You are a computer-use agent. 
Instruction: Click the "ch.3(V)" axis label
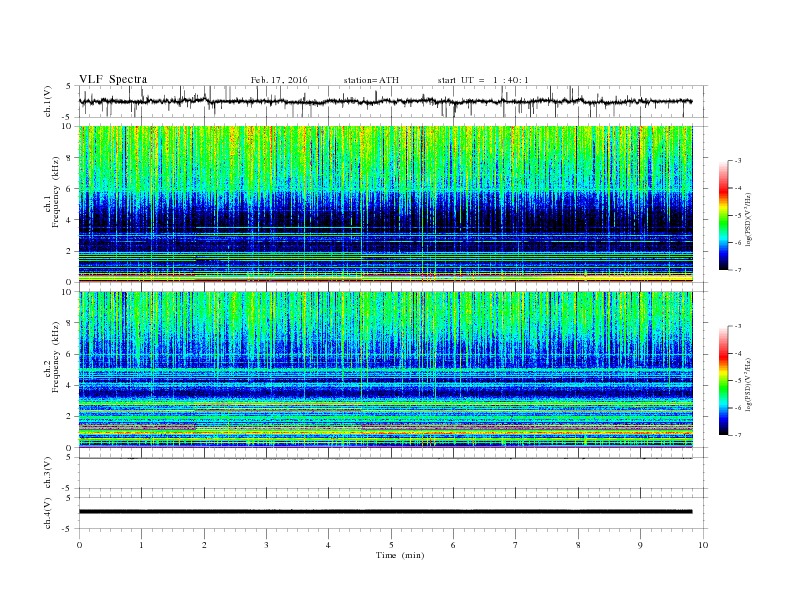[x=48, y=473]
